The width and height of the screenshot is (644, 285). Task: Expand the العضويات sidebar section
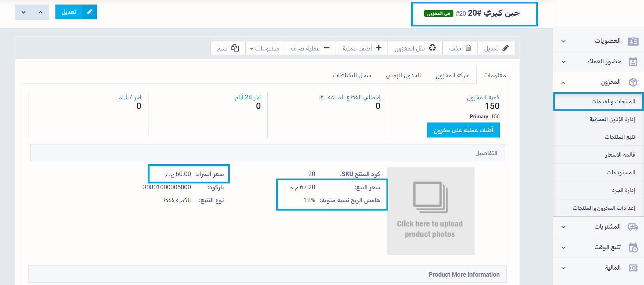click(x=563, y=41)
